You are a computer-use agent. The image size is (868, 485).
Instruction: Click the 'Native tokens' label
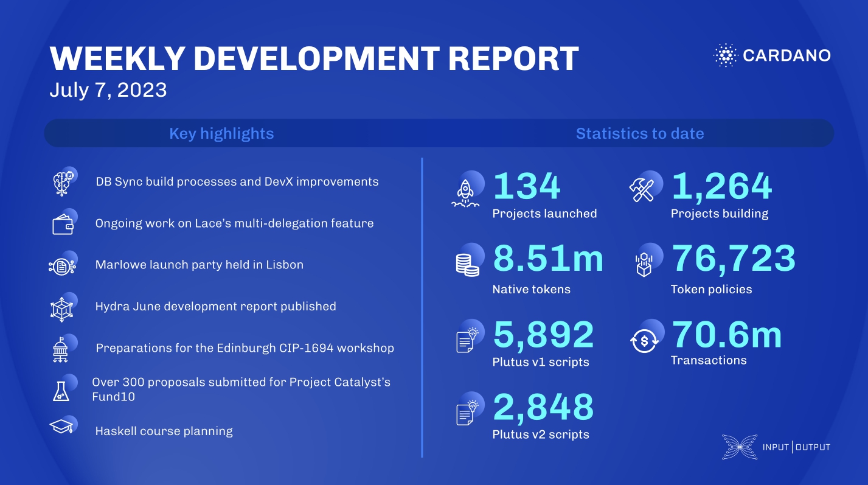(532, 290)
